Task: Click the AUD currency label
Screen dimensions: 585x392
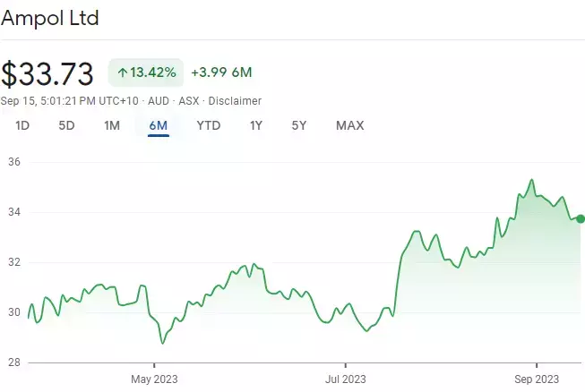Action: click(x=159, y=101)
